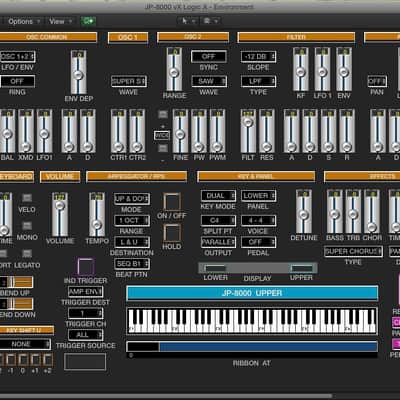Viewport: 400px width, 400px height.
Task: Open the LPF filter type dropdown
Action: tap(258, 81)
